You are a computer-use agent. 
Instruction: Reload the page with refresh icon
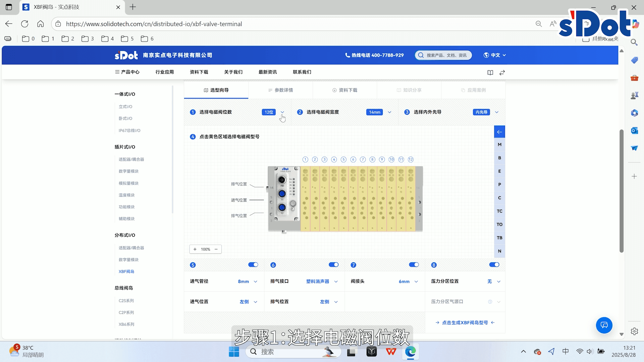[24, 24]
